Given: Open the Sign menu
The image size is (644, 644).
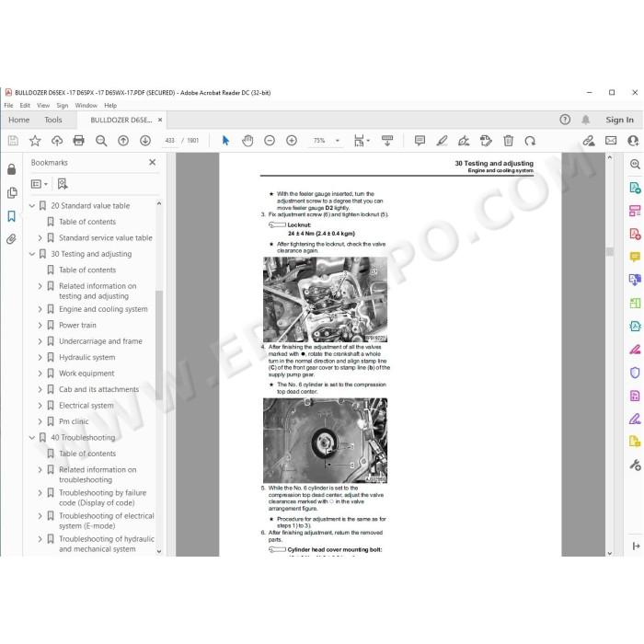Looking at the screenshot, I should (63, 106).
